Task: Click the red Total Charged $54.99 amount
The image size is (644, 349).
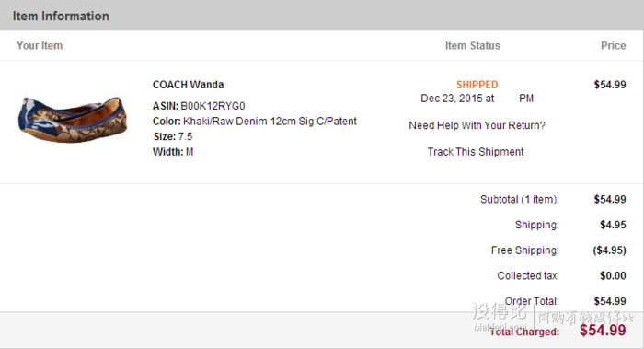Action: [603, 330]
